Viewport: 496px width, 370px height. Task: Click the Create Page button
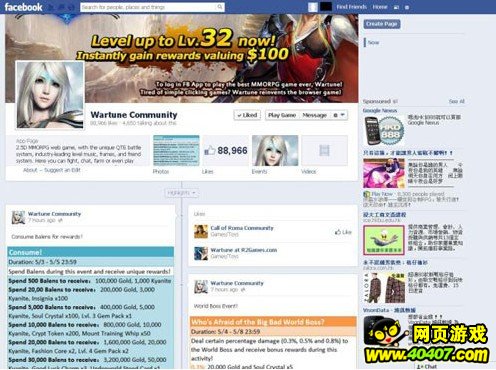point(382,24)
